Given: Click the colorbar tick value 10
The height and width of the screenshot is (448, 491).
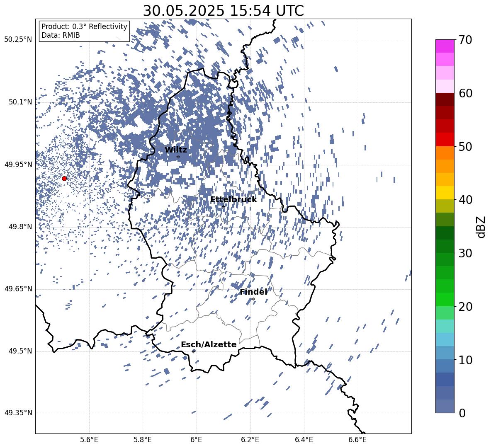Looking at the screenshot, I should 465,360.
